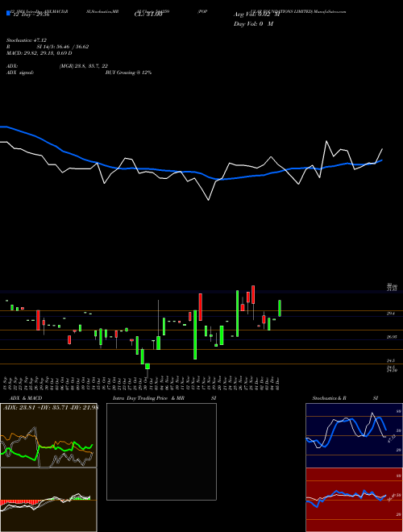Click the blue 12 Day SMA legend square
Screen dimensions: 403x532
tap(8, 14)
